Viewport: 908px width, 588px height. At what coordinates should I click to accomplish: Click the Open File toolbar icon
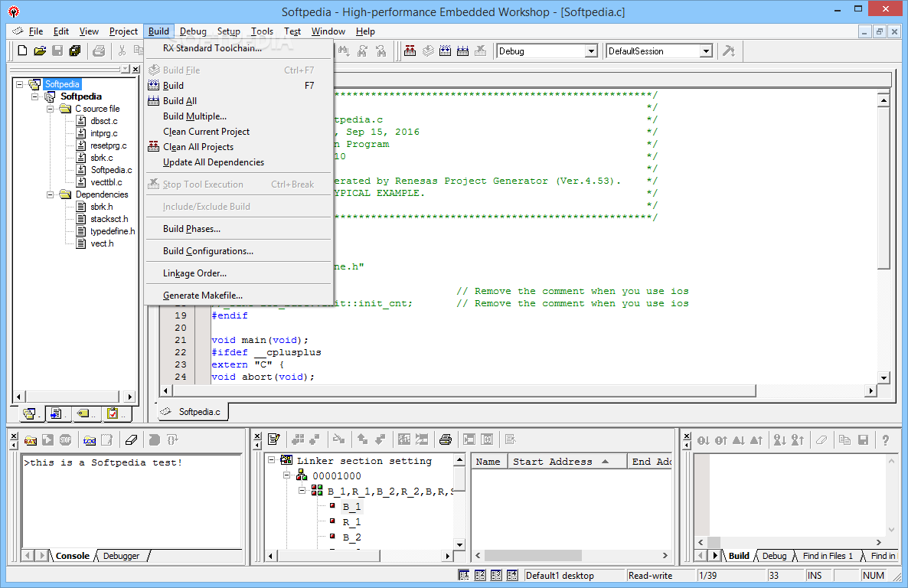pos(40,51)
